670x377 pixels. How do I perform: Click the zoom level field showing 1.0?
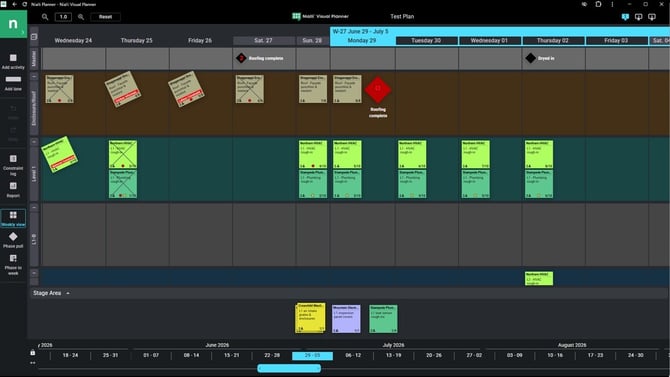pos(63,17)
